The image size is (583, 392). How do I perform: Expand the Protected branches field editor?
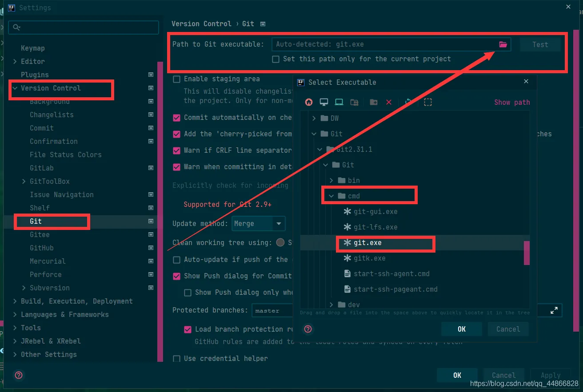pos(554,311)
